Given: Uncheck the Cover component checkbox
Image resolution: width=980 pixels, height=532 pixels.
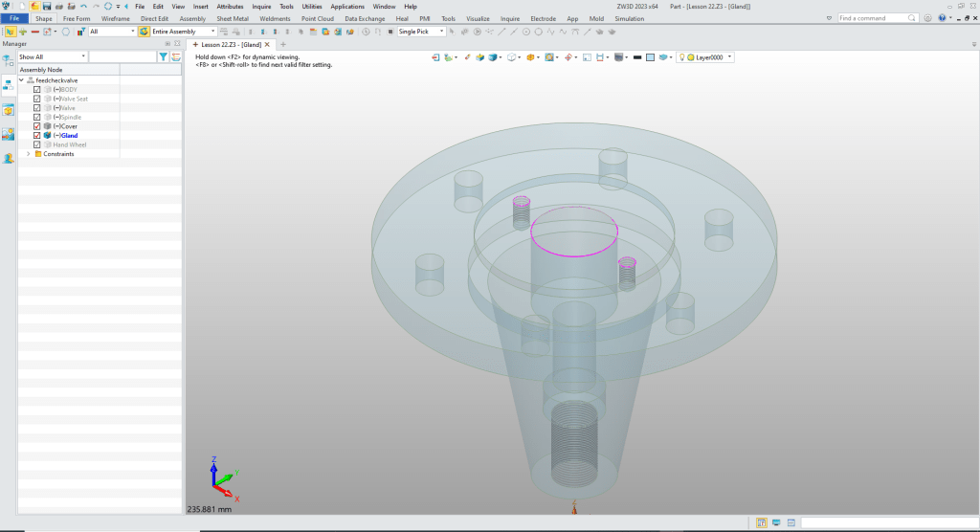Looking at the screenshot, I should pos(37,126).
